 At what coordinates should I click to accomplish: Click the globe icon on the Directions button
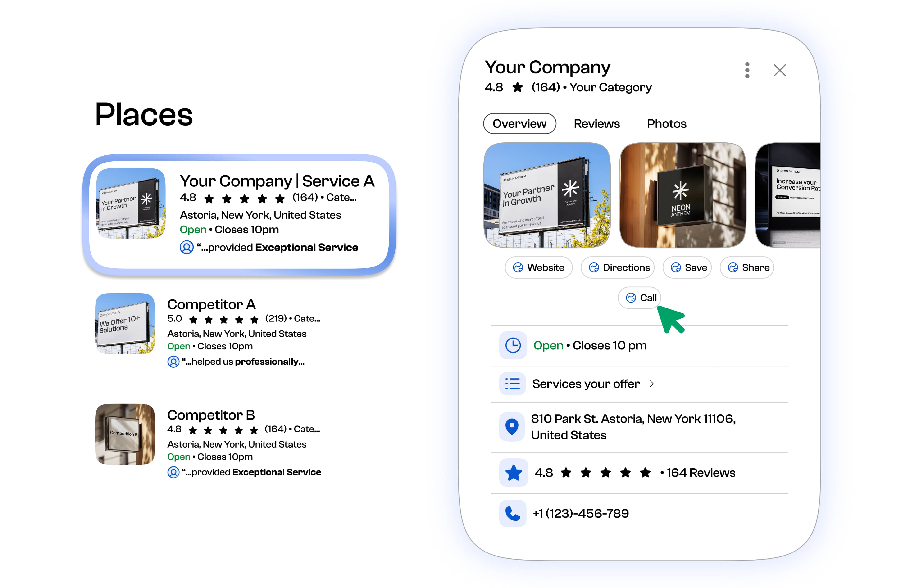tap(594, 268)
